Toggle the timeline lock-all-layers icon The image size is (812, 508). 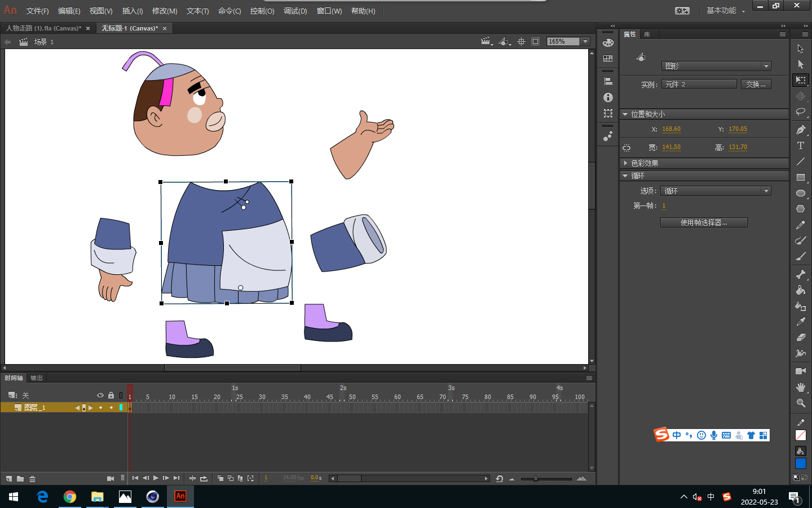click(x=111, y=395)
